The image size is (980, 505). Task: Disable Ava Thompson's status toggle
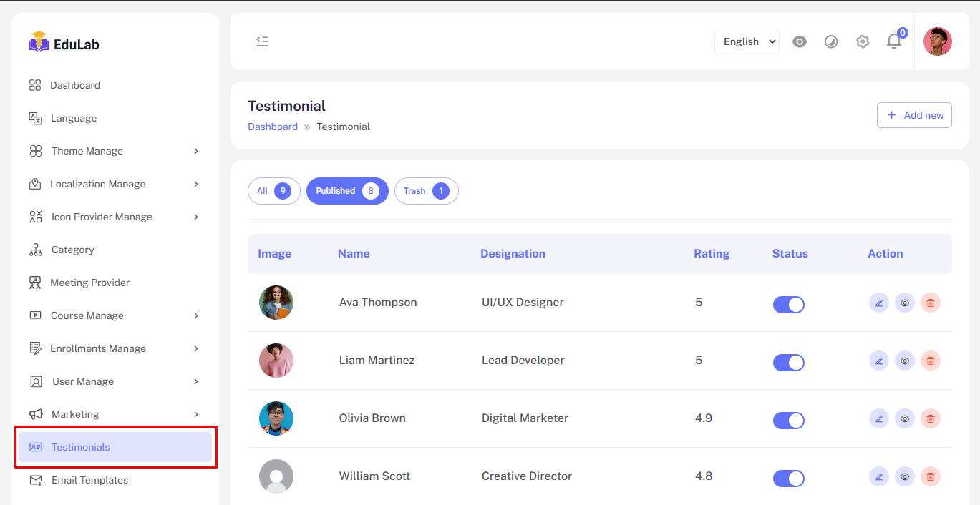[x=788, y=305]
